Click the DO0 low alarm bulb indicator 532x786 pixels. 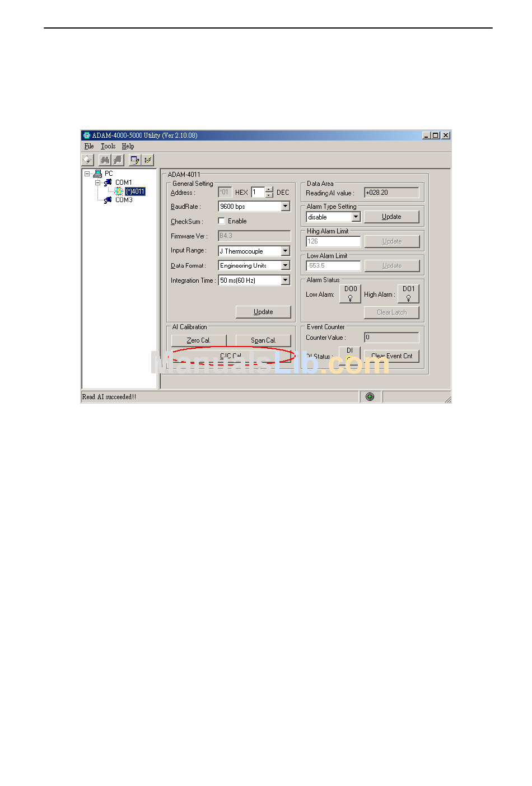click(x=351, y=294)
